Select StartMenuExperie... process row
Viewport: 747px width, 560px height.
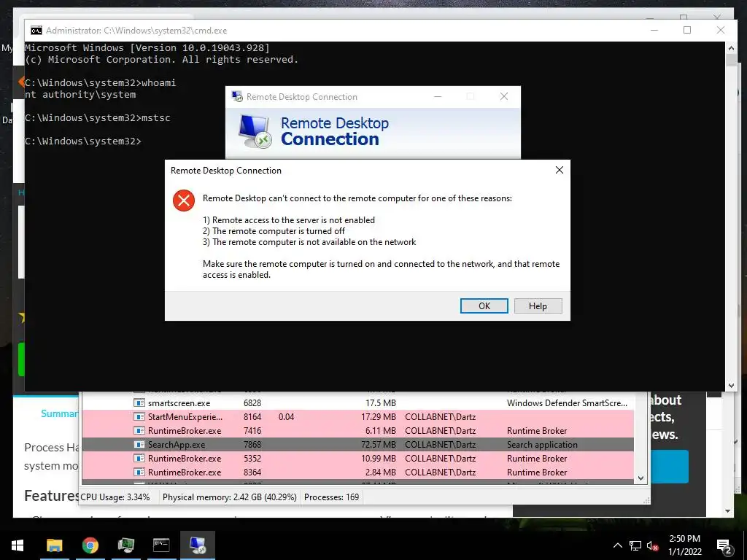(x=357, y=416)
